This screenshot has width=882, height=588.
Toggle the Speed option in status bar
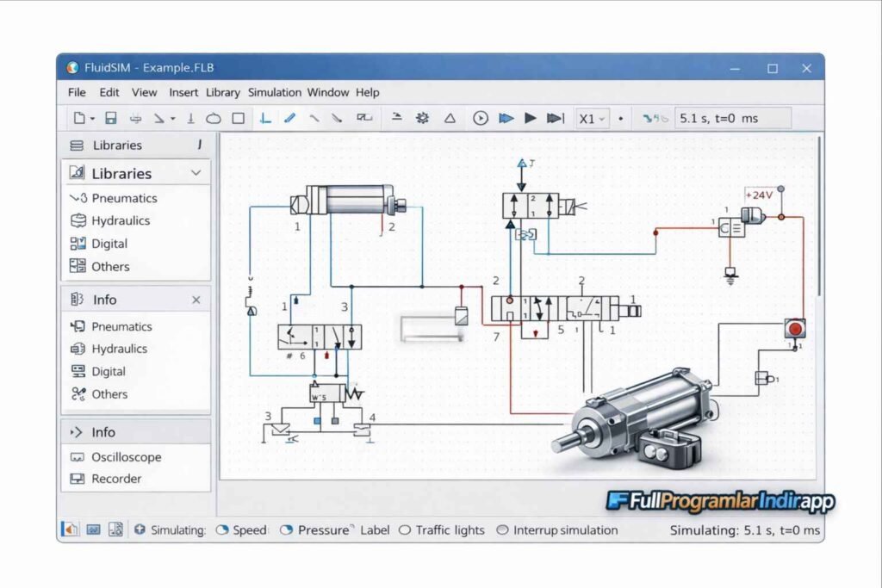pos(222,530)
